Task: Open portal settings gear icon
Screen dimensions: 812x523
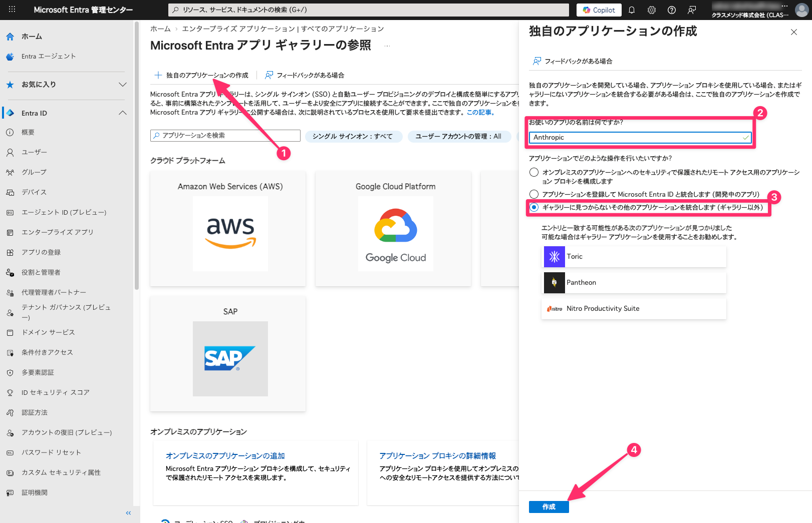Action: (x=652, y=10)
